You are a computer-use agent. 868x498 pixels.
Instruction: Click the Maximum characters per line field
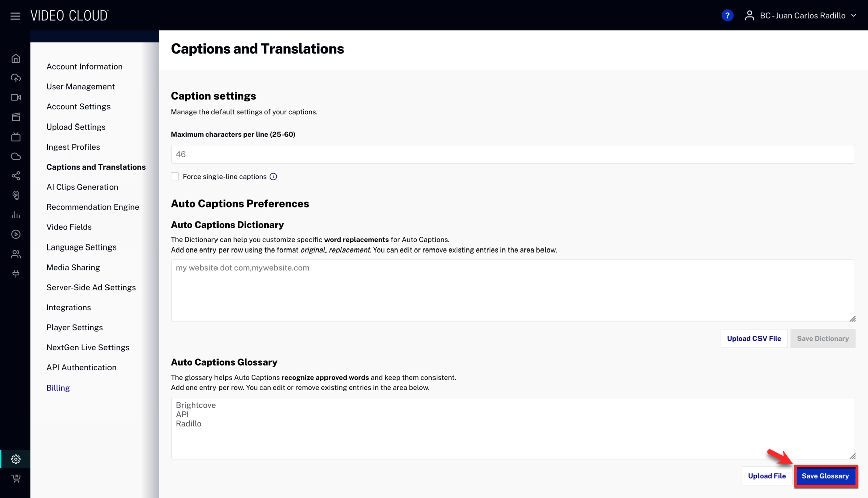tap(512, 154)
